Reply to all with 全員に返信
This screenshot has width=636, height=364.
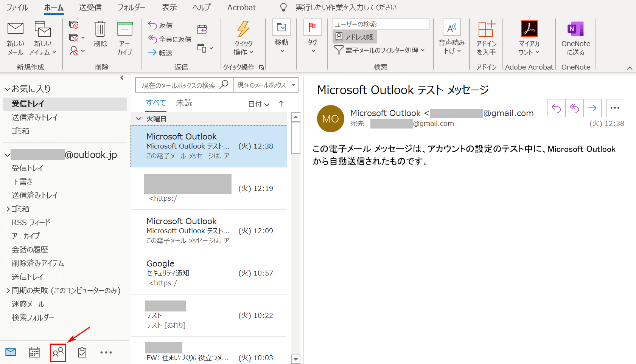[x=169, y=39]
